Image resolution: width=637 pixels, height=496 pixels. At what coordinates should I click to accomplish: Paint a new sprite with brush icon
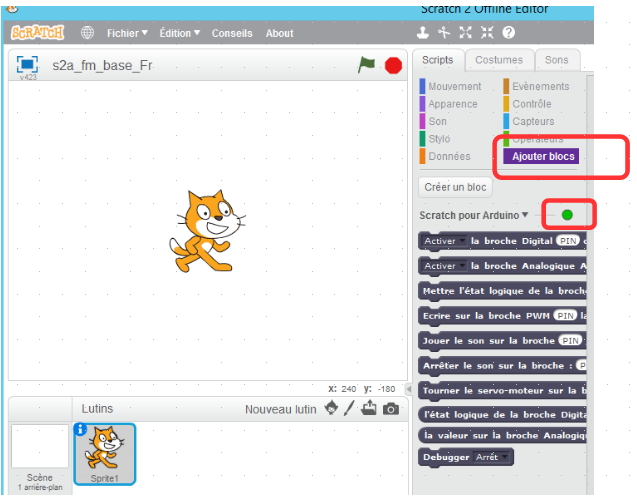(x=349, y=409)
